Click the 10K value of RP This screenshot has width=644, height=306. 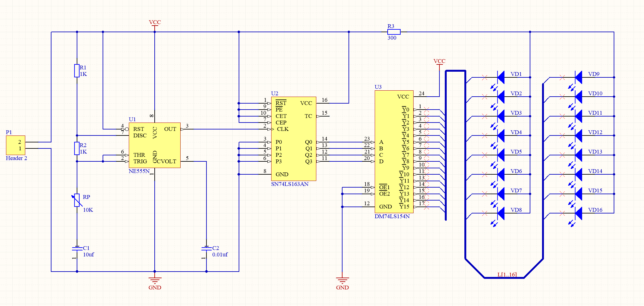pyautogui.click(x=88, y=210)
